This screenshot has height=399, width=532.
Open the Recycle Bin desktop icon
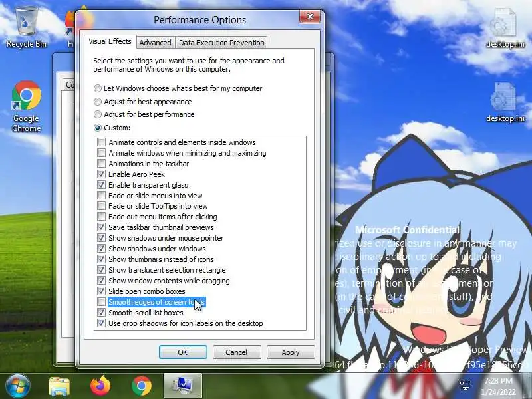[27, 27]
